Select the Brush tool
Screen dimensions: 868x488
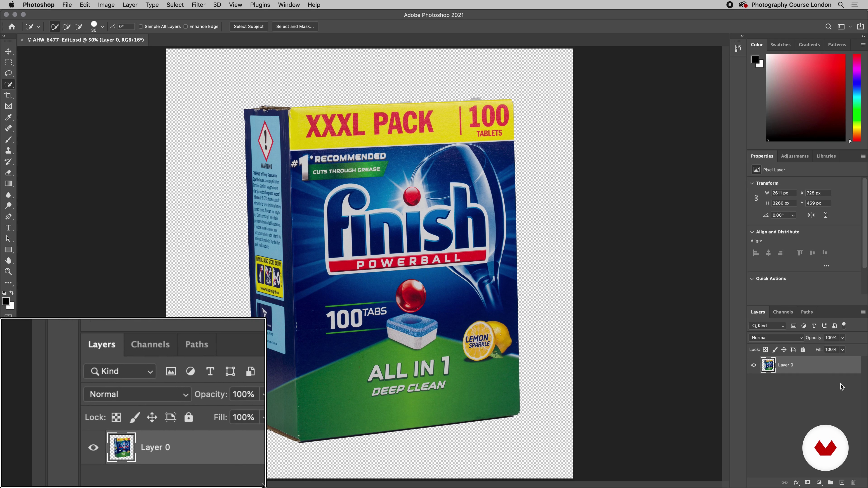(8, 139)
